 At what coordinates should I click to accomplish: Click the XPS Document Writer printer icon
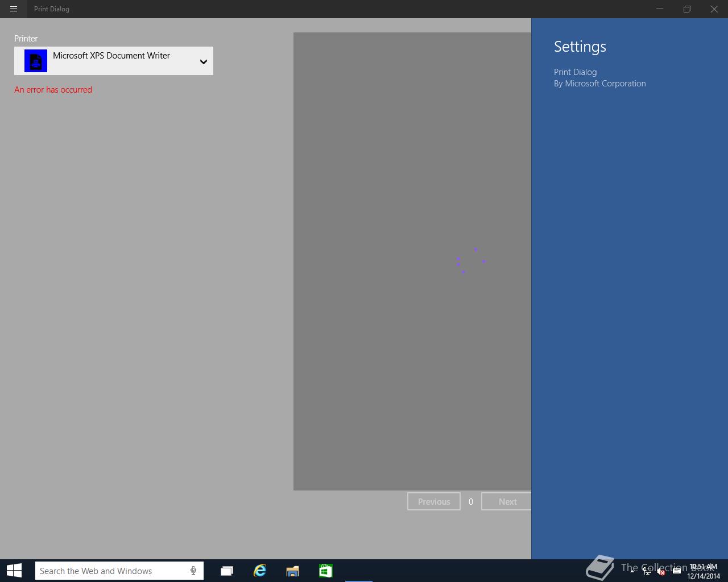[36, 61]
